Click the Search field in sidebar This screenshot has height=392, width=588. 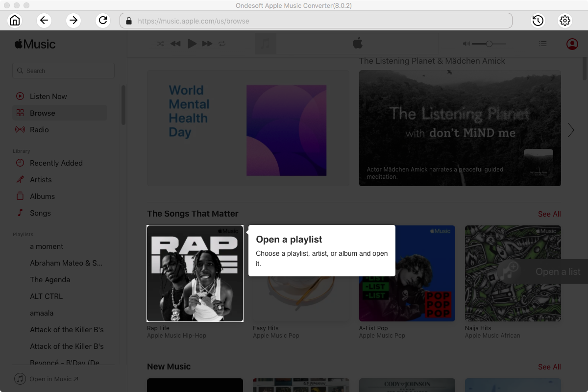pos(63,71)
